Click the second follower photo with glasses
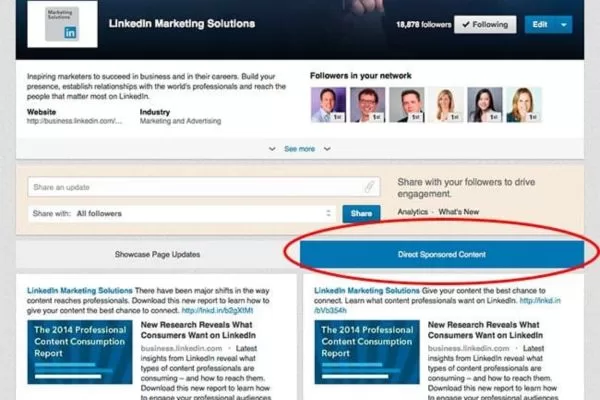The height and width of the screenshot is (400, 600). (367, 104)
